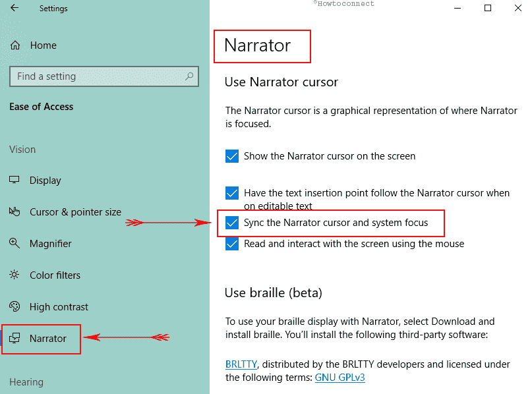This screenshot has height=394, width=532.
Task: Click the Color filters sun icon
Action: pyautogui.click(x=15, y=275)
